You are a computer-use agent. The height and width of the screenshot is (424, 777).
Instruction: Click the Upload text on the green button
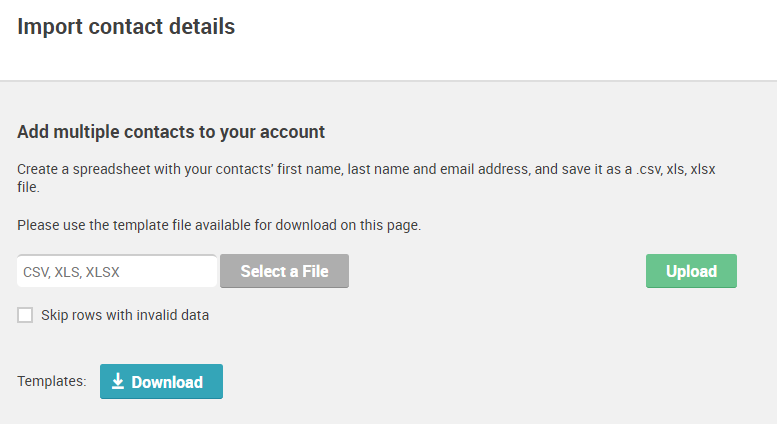coord(691,271)
